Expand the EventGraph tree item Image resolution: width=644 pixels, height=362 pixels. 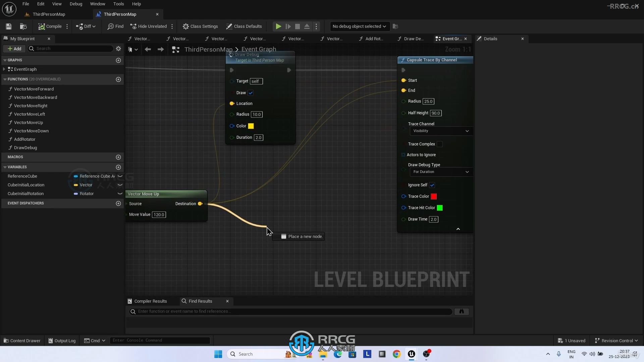tap(4, 69)
